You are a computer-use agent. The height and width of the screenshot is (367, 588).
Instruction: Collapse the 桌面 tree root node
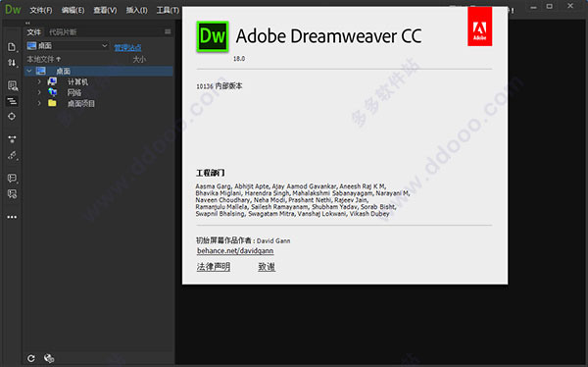point(29,71)
